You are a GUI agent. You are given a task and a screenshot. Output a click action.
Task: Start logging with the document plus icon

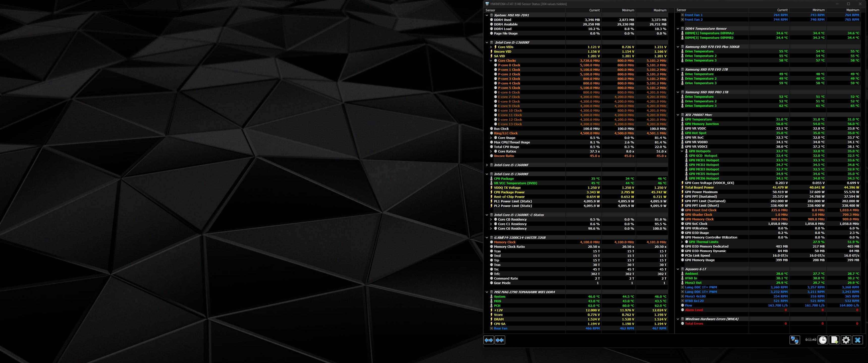pyautogui.click(x=834, y=340)
